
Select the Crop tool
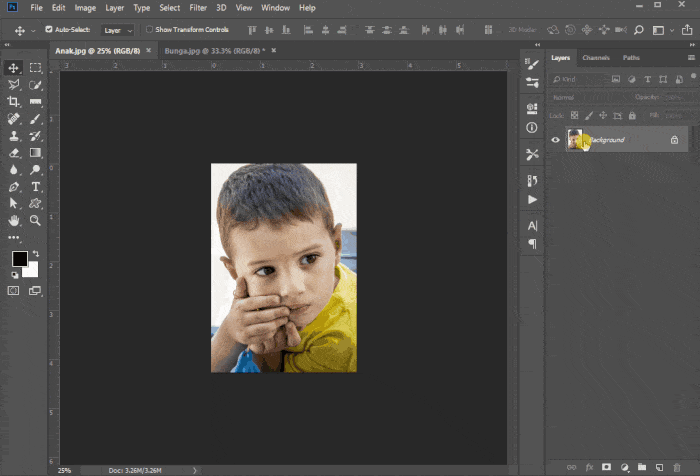click(x=13, y=101)
